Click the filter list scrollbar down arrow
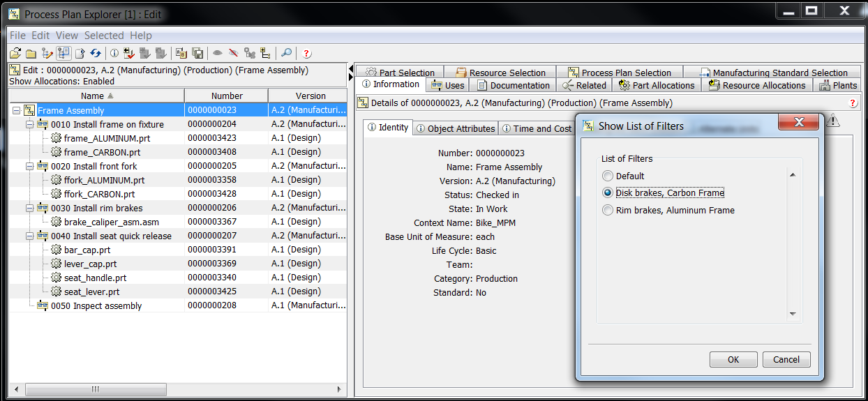The image size is (868, 401). [x=793, y=314]
